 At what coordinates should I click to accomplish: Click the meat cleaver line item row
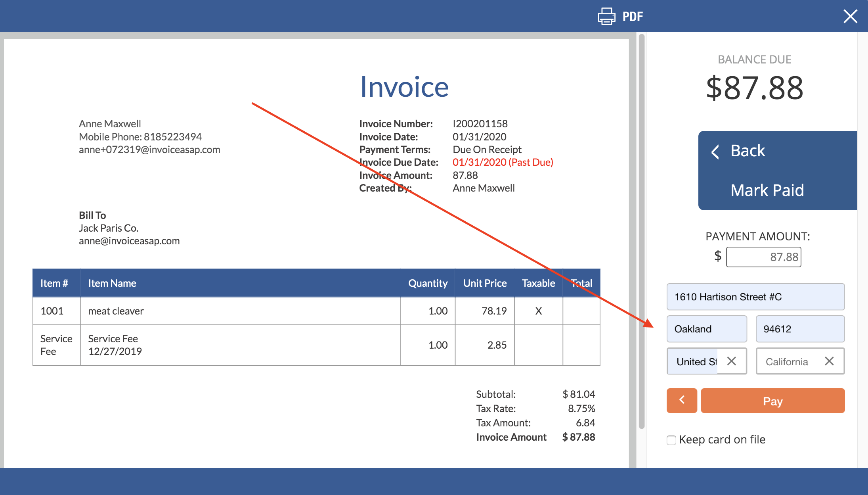click(115, 311)
